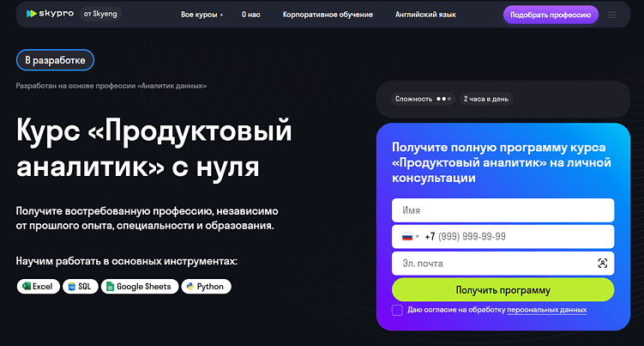
Task: Click the autofill icon in email field
Action: [x=602, y=264]
